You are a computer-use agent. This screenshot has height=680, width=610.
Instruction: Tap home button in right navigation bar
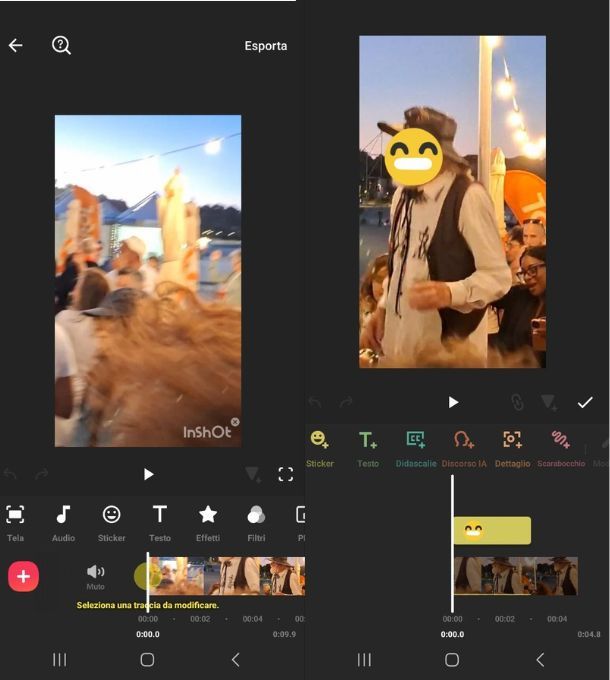[x=452, y=660]
